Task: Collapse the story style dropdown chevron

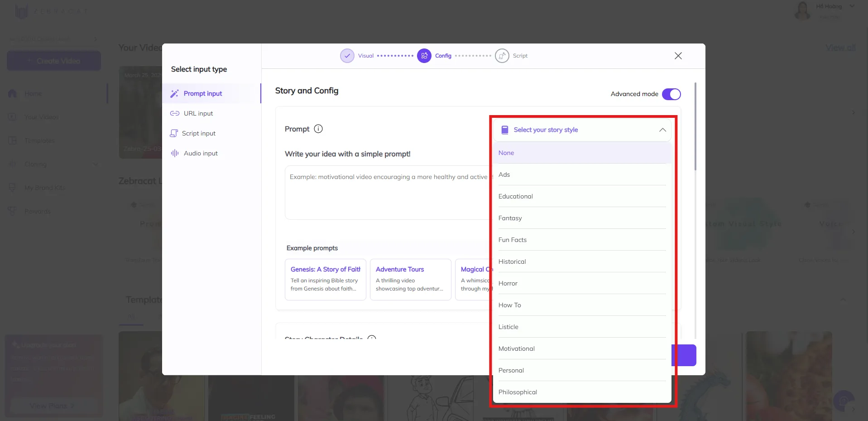Action: [x=662, y=130]
